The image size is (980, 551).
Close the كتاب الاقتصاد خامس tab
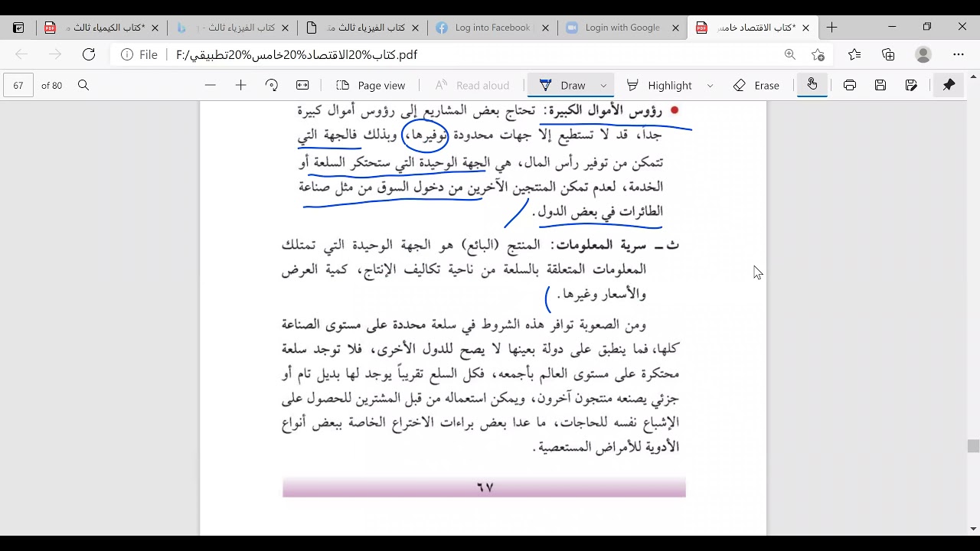click(805, 28)
